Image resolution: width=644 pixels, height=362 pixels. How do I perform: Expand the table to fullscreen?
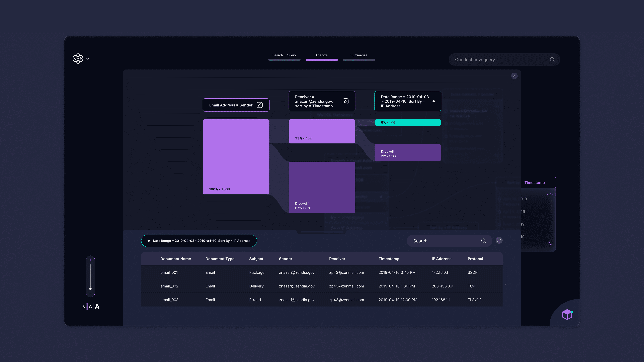499,240
